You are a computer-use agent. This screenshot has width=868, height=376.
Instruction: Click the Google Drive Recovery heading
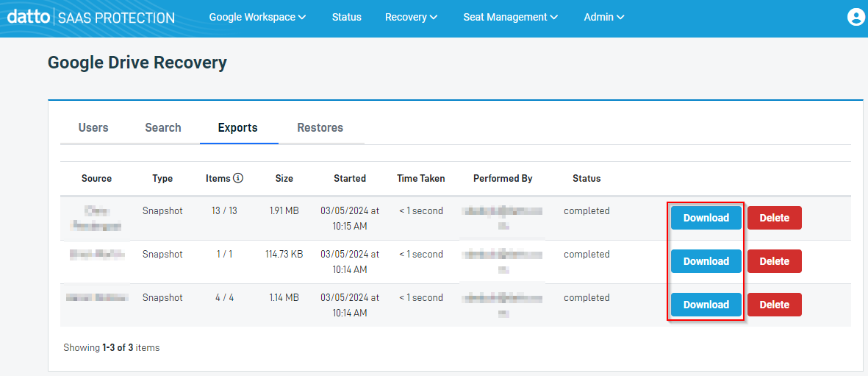pyautogui.click(x=137, y=63)
